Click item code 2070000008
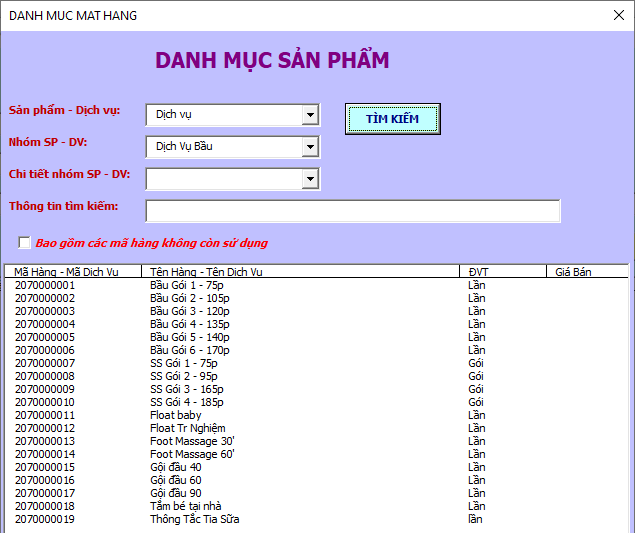 tap(45, 376)
